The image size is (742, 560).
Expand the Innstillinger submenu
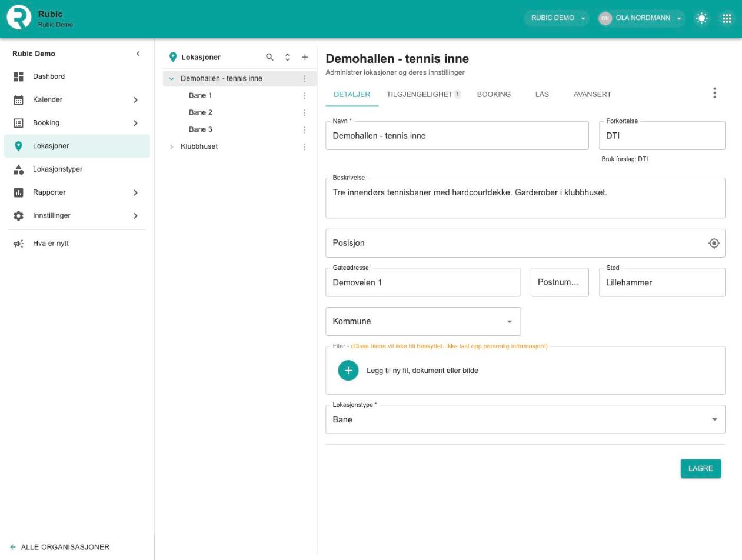click(x=135, y=216)
